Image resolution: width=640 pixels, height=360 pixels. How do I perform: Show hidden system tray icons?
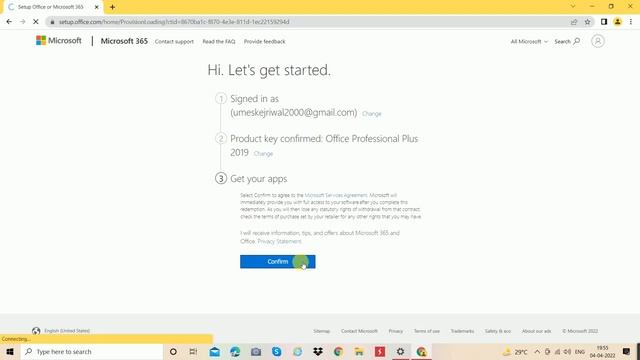pyautogui.click(x=537, y=351)
